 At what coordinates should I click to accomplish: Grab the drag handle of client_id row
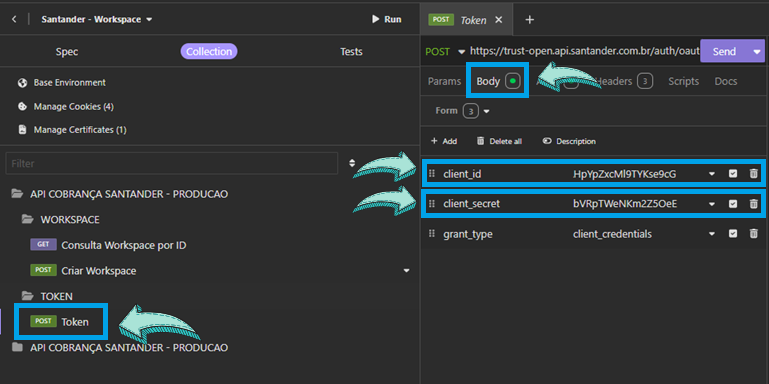pyautogui.click(x=432, y=173)
